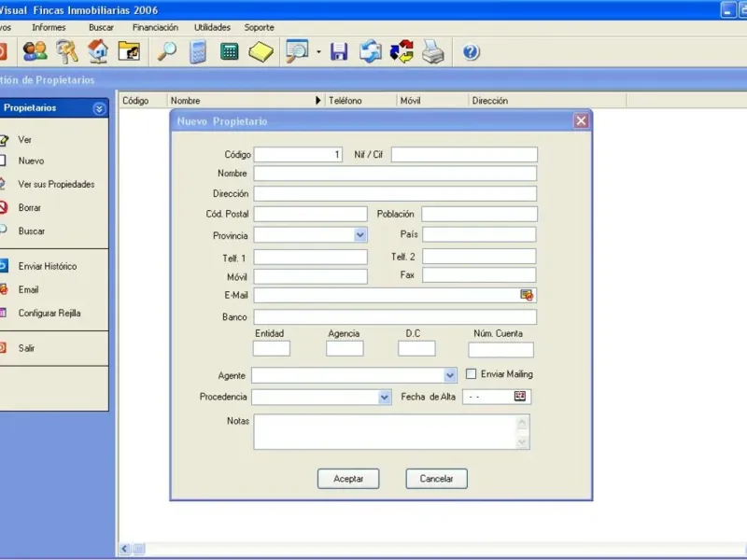Expand the Provincia dropdown

click(x=360, y=235)
